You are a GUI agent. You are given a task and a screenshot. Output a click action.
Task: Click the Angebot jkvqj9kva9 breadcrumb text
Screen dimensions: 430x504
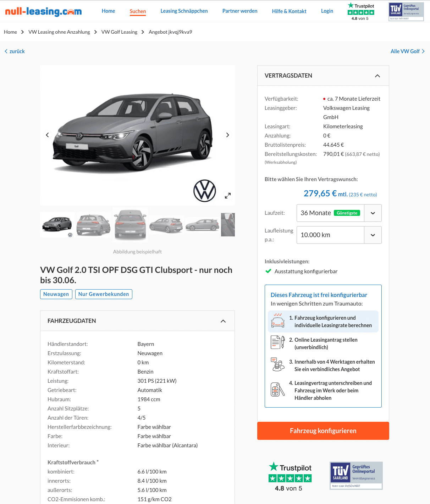(170, 32)
